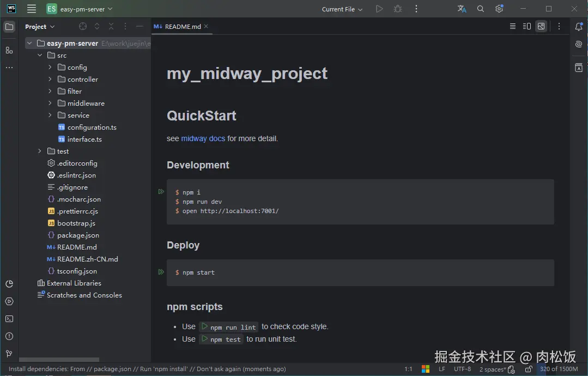Screen dimensions: 588x376
Task: Open the easy-pm-server project dropdown
Action: click(x=80, y=9)
